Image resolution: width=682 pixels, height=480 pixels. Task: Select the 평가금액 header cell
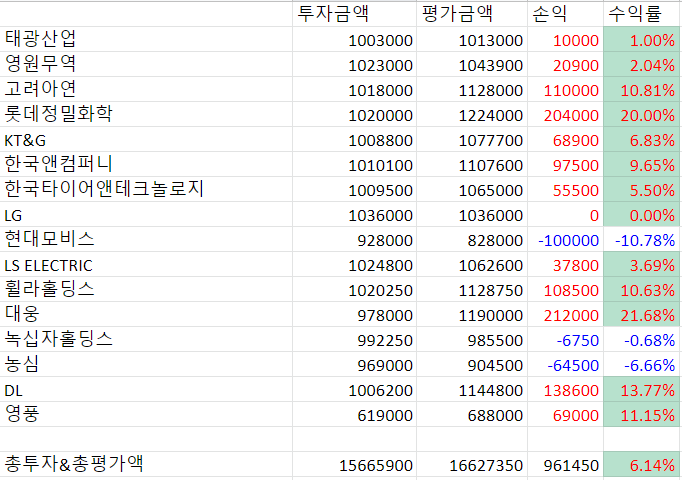[x=472, y=14]
